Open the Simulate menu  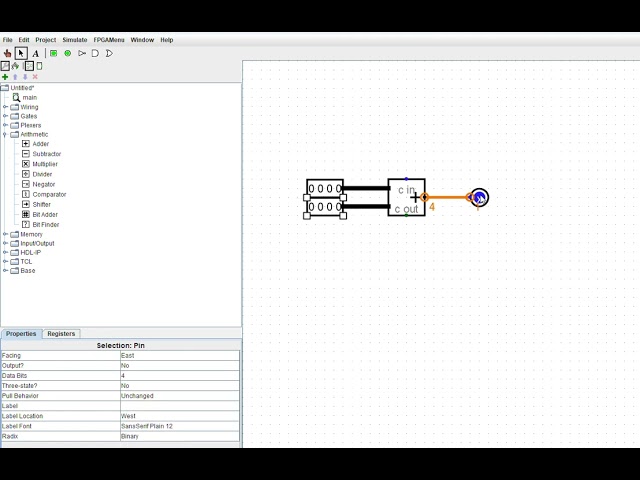[x=75, y=40]
